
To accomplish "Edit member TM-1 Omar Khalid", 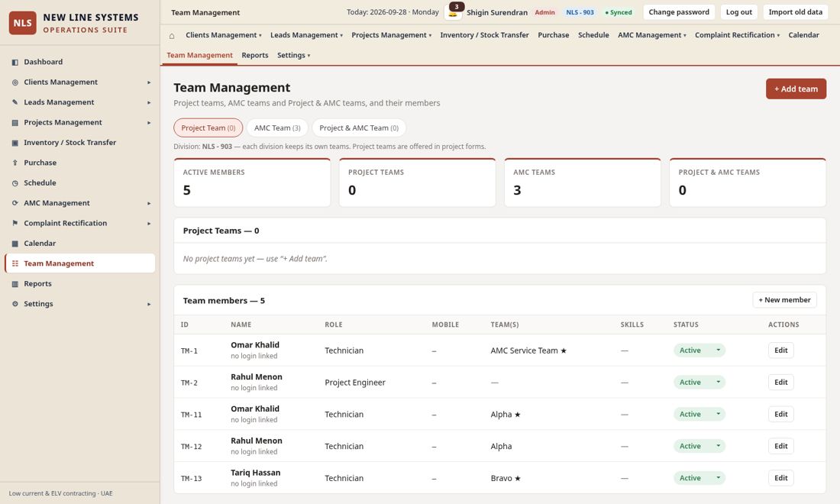I will click(x=781, y=351).
